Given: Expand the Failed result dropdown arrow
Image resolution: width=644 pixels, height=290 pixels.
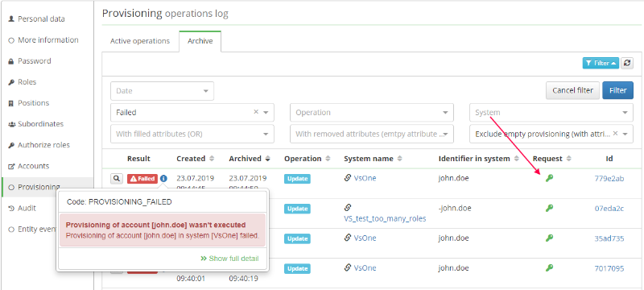Looking at the screenshot, I should tap(266, 112).
